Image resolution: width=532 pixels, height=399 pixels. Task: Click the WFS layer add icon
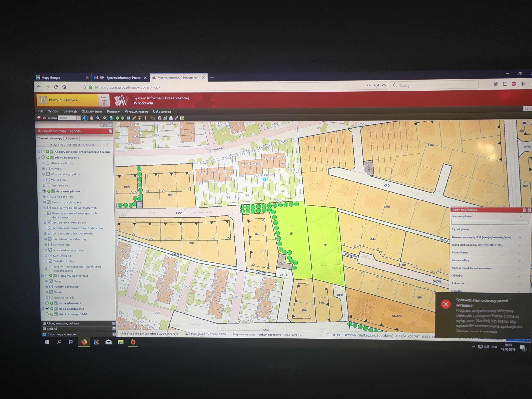click(x=165, y=118)
